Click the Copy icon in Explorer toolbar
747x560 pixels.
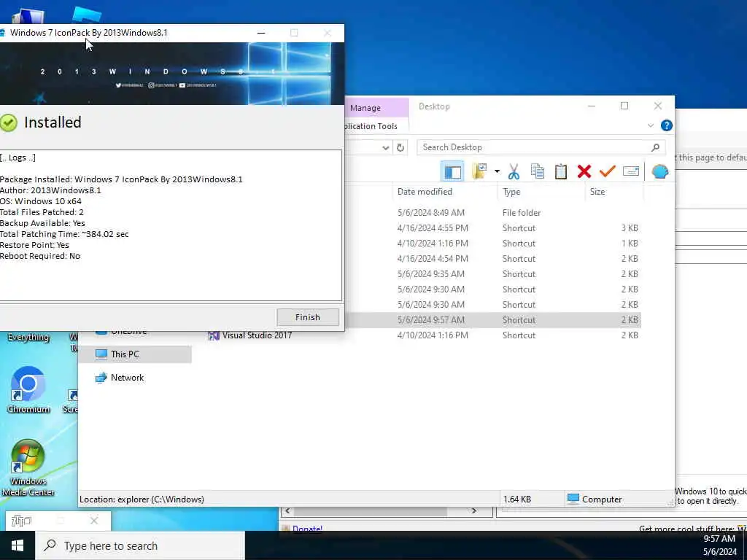tap(538, 171)
